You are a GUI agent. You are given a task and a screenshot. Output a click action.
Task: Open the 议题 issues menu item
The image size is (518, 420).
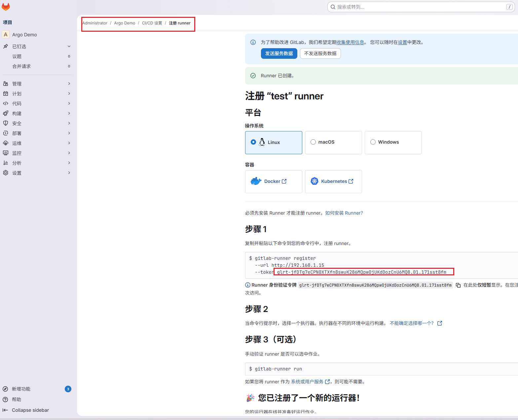37,56
